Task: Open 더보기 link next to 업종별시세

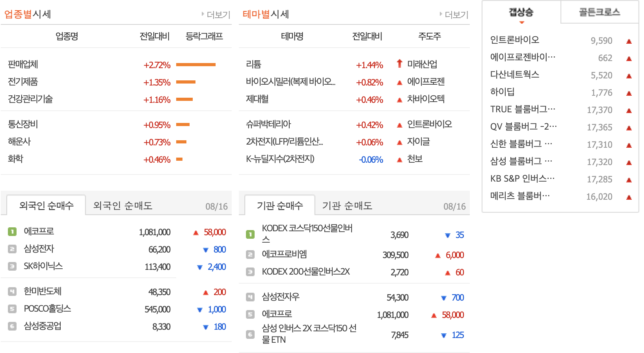Action: 216,15
